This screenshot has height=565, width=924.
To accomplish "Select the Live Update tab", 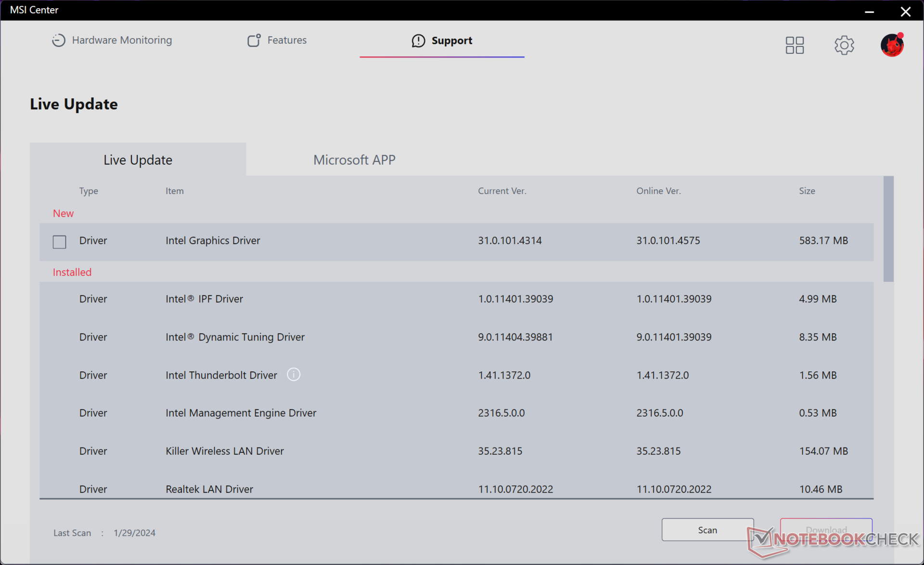I will [138, 160].
